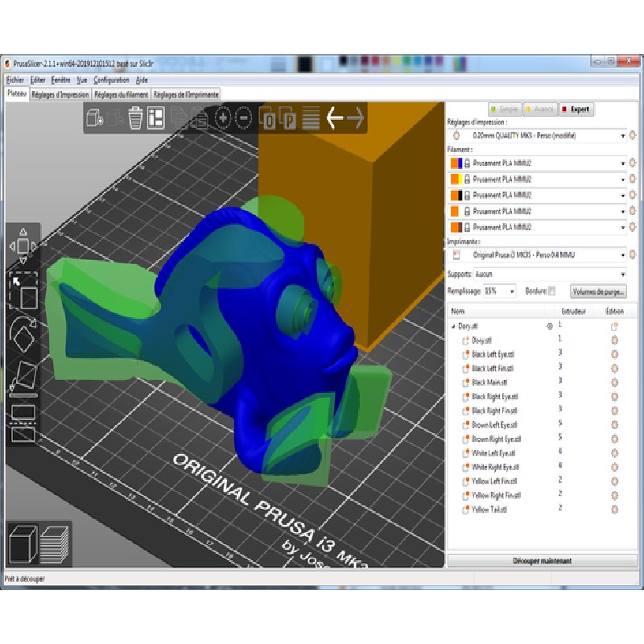Viewport: 644px width, 644px height.
Task: Open the Aide menu
Action: pos(142,80)
